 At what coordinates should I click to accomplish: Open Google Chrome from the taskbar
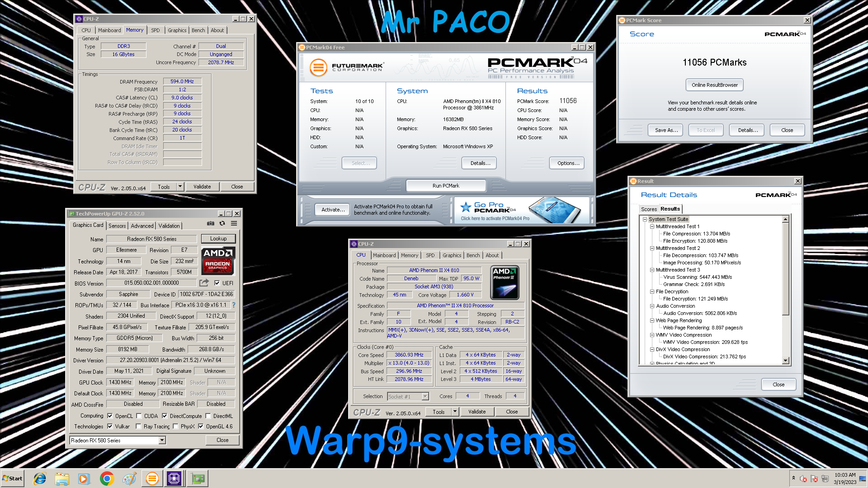[107, 479]
